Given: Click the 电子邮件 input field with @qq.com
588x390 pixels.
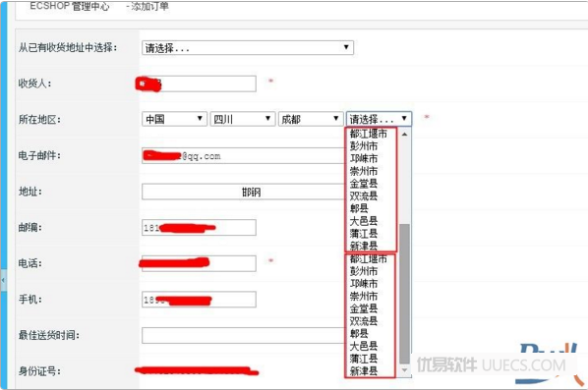Looking at the screenshot, I should 244,155.
